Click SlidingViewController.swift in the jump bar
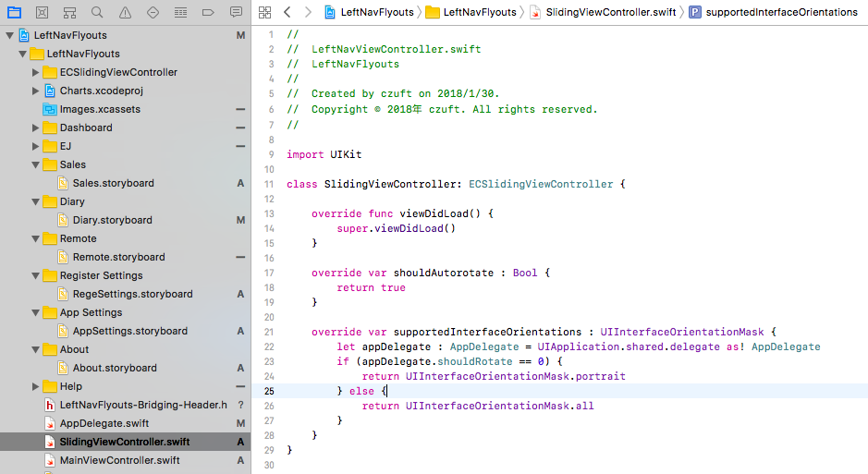 [611, 12]
